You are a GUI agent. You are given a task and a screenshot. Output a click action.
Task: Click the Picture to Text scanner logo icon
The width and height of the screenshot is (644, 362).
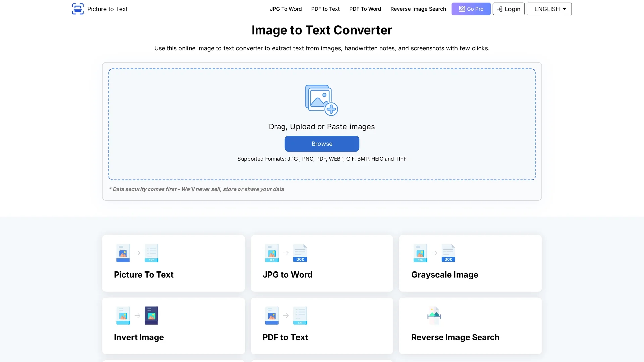pyautogui.click(x=78, y=9)
